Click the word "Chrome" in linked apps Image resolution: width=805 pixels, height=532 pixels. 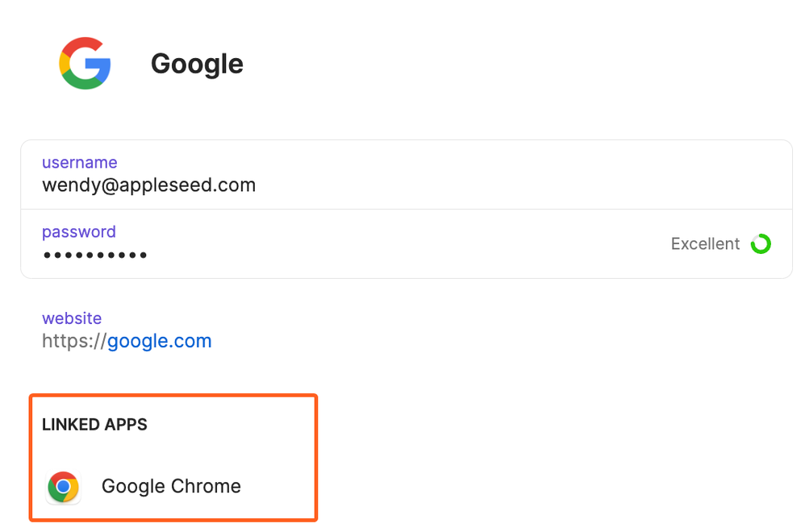[x=206, y=486]
